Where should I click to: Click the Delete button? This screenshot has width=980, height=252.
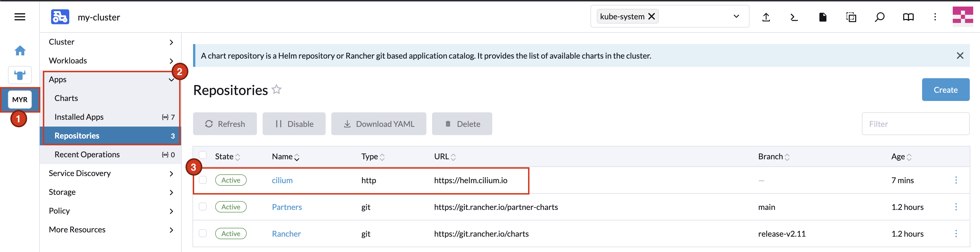click(462, 123)
